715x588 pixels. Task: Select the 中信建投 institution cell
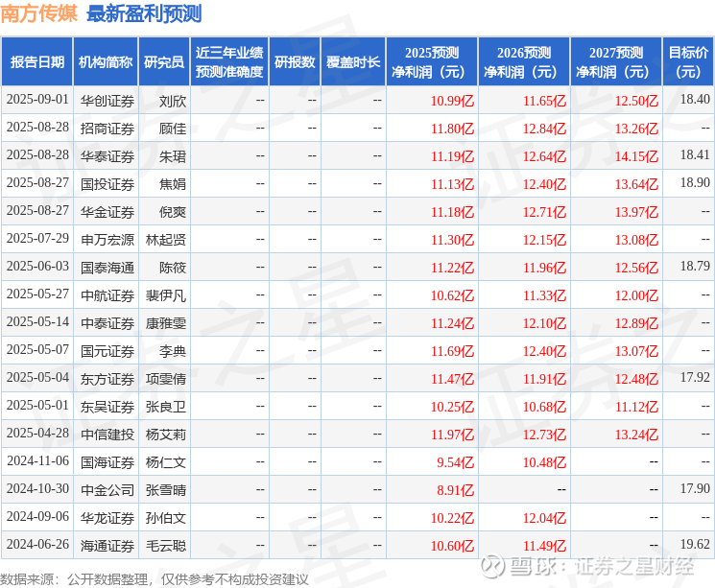[x=107, y=435]
